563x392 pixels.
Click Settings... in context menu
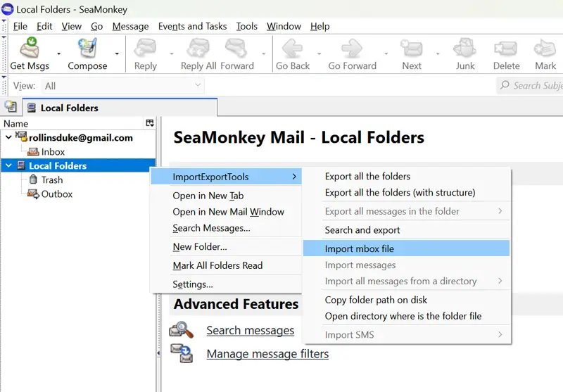click(x=192, y=284)
